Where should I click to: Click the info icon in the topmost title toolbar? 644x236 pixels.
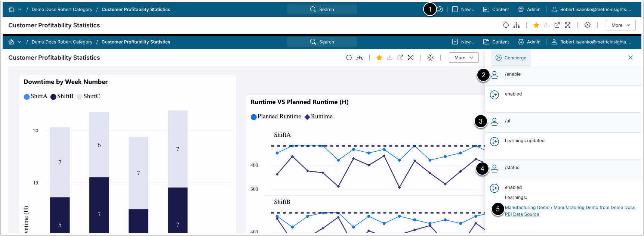tap(506, 25)
